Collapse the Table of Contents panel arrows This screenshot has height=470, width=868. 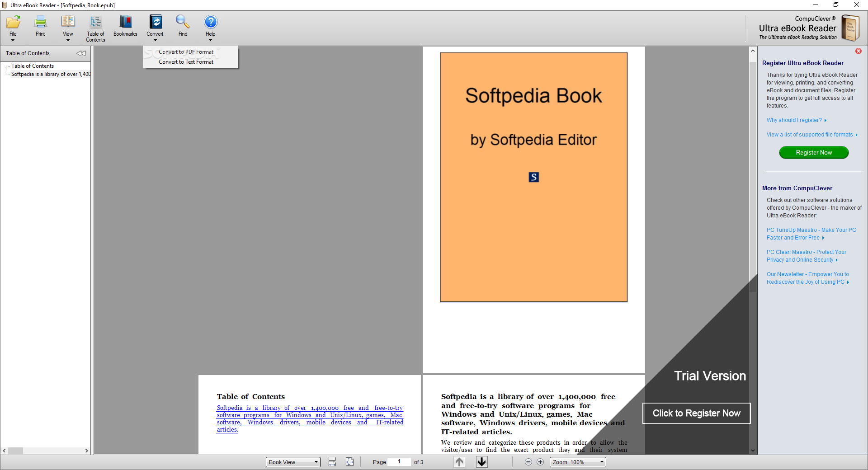tap(81, 53)
